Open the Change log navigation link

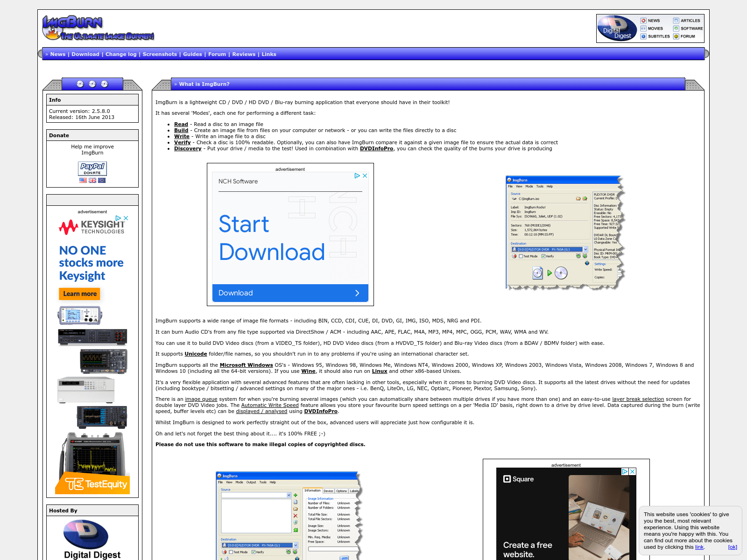tap(121, 54)
